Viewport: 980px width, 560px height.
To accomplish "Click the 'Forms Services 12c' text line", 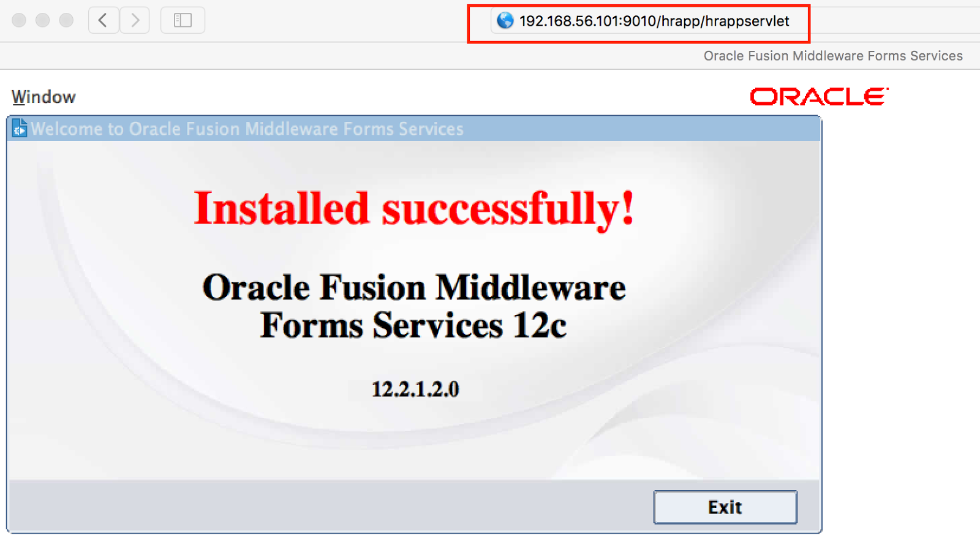I will (413, 325).
